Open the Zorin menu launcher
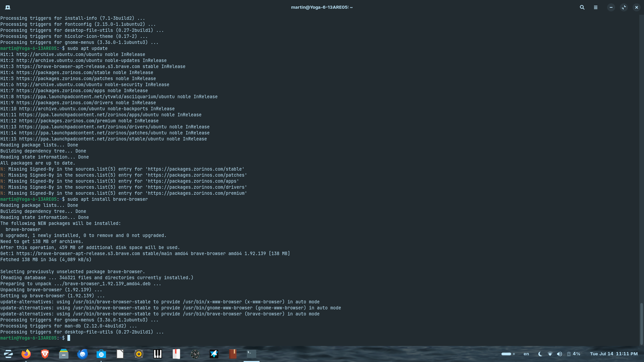The image size is (644, 362). pos(8,354)
